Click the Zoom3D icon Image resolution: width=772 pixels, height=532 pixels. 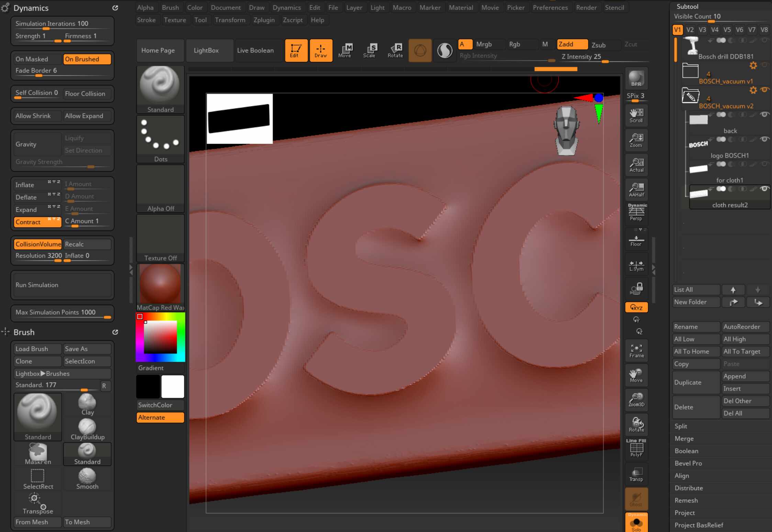(x=636, y=400)
